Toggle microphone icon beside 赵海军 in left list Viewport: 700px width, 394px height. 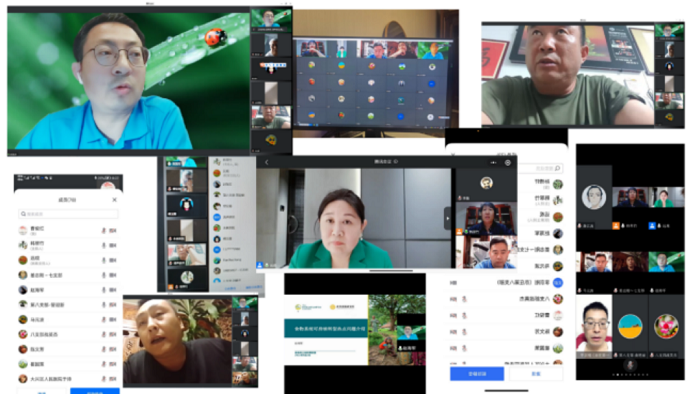[104, 290]
